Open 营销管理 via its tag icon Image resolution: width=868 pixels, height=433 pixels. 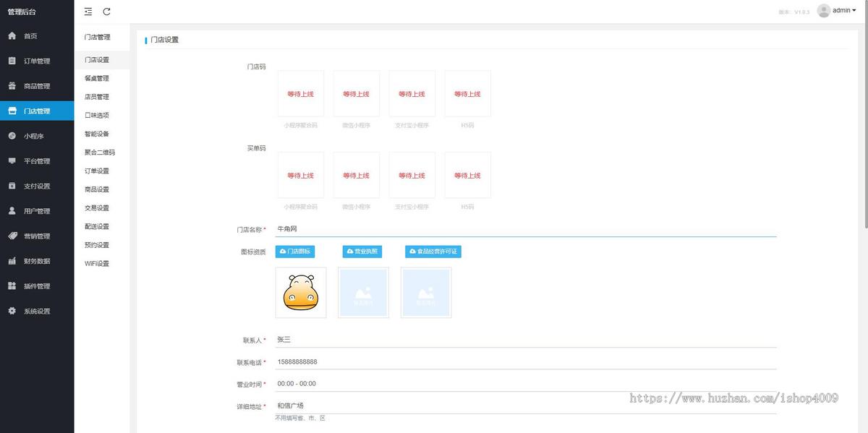[x=12, y=236]
